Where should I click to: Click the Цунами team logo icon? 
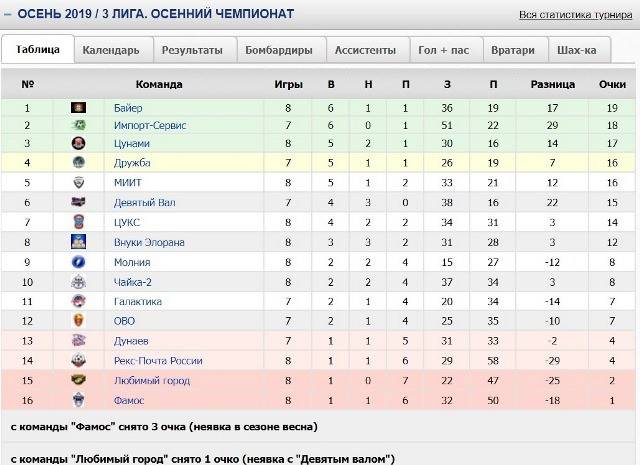(78, 144)
